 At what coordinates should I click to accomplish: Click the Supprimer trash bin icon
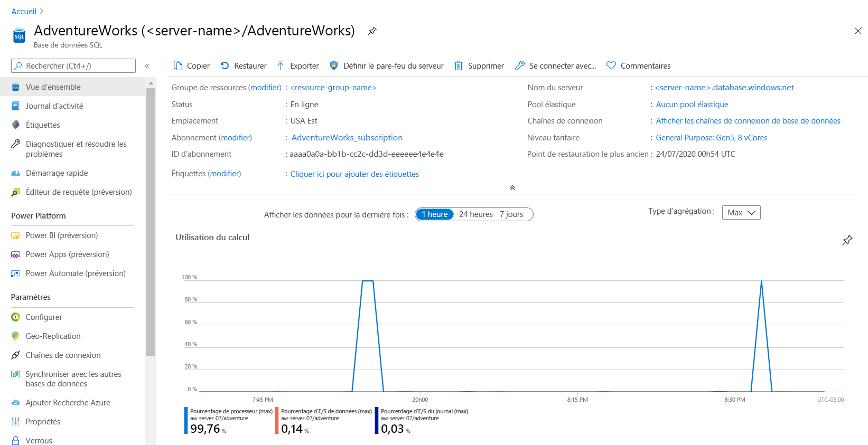coord(459,65)
